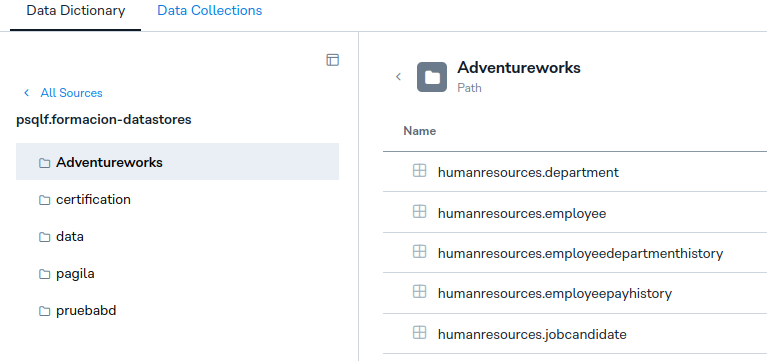Open the humanresources.employee table

[522, 214]
